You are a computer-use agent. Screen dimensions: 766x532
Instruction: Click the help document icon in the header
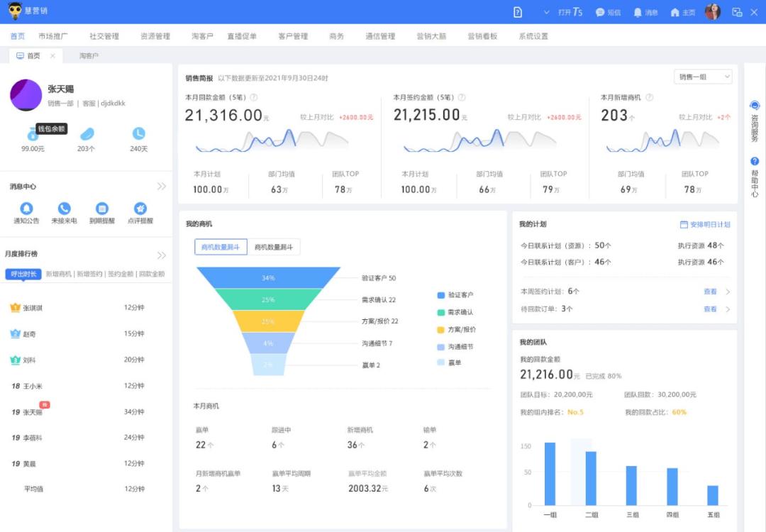click(x=518, y=12)
